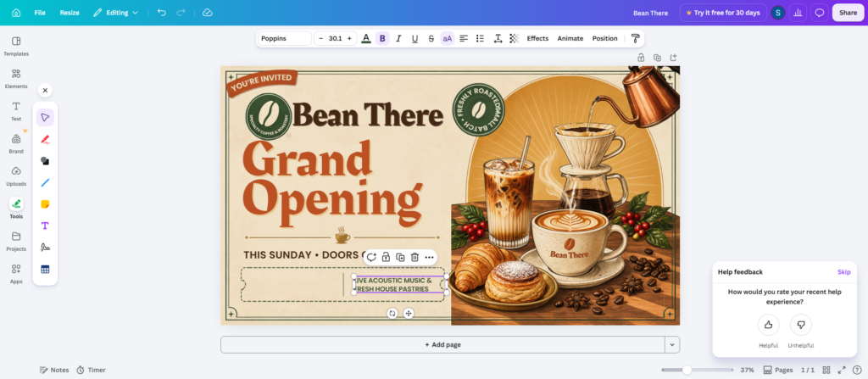Choose the yellow Sticky note tool

[x=45, y=203]
